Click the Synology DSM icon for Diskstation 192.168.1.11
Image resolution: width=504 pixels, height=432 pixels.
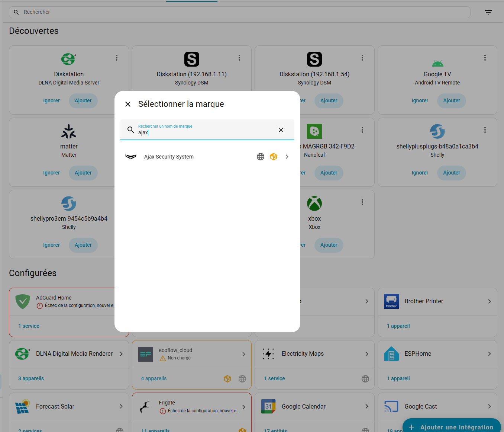191,59
